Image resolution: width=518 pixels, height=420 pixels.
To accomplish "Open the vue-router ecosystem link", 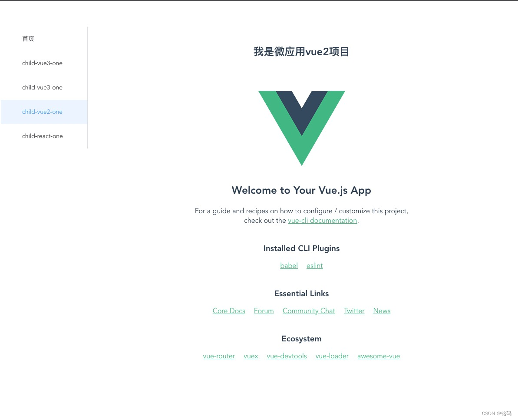I will 219,356.
